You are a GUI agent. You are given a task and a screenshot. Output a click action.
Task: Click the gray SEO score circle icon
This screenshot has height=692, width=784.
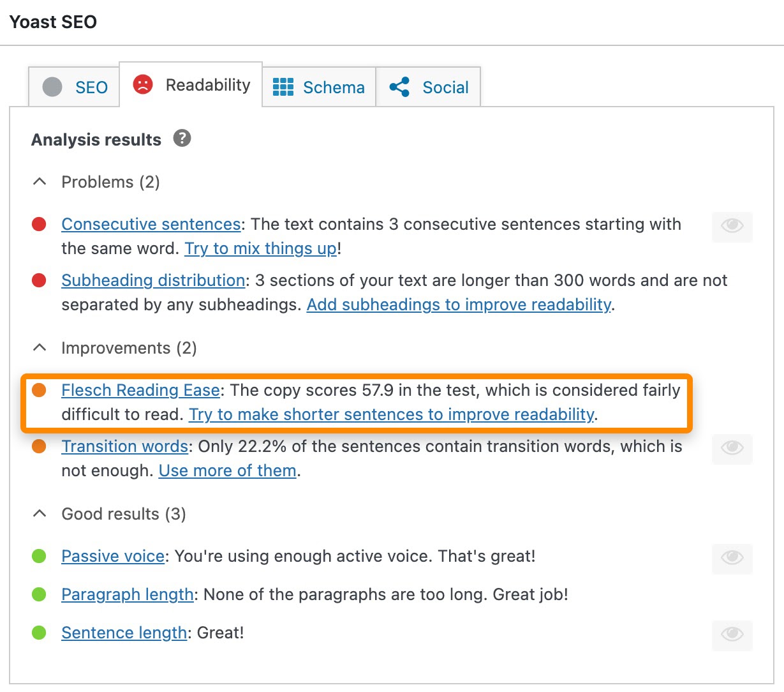(x=52, y=87)
